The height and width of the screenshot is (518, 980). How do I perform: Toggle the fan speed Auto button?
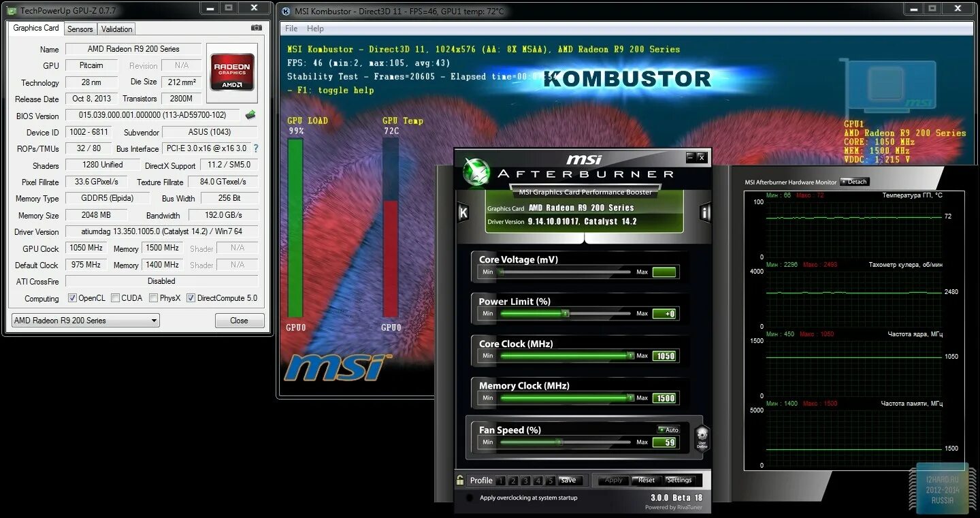pyautogui.click(x=668, y=430)
